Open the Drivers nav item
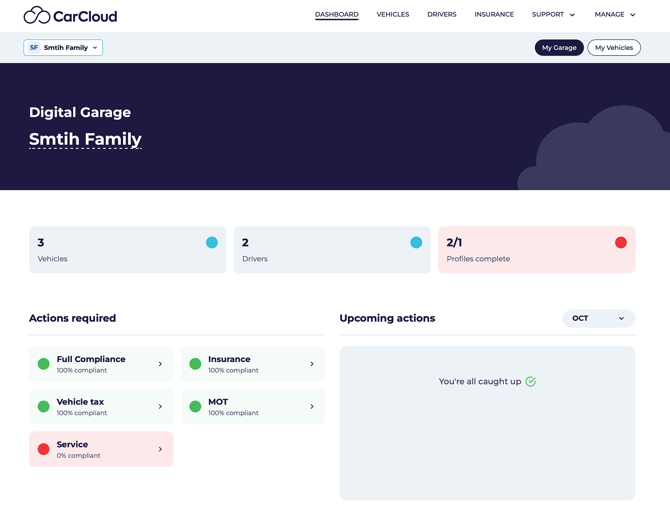The width and height of the screenshot is (670, 519). (442, 15)
